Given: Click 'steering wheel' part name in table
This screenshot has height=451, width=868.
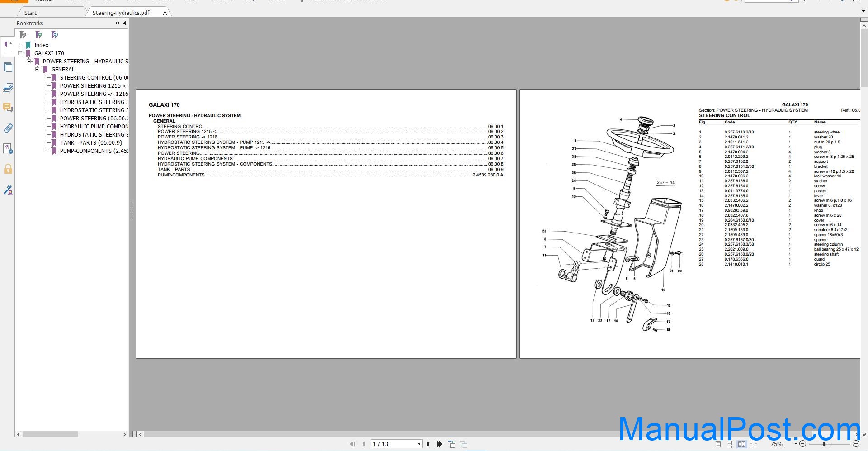Looking at the screenshot, I should pos(827,132).
